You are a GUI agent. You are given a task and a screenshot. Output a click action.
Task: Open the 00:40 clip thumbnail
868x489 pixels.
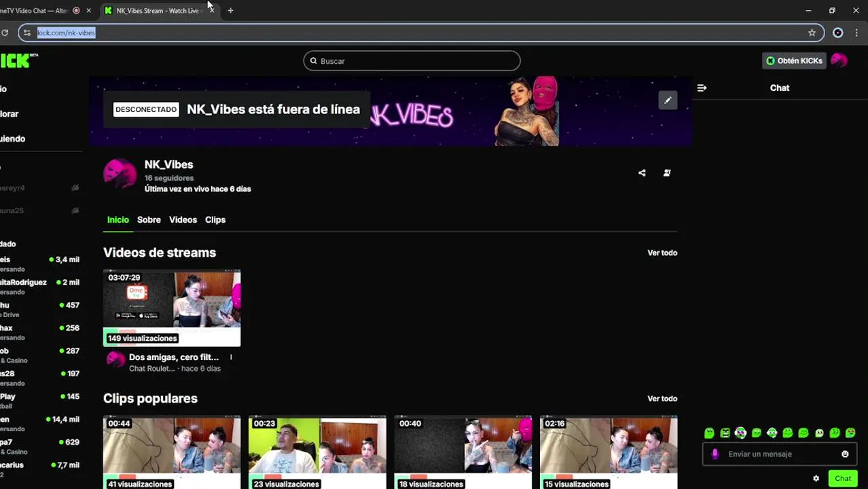pos(463,452)
